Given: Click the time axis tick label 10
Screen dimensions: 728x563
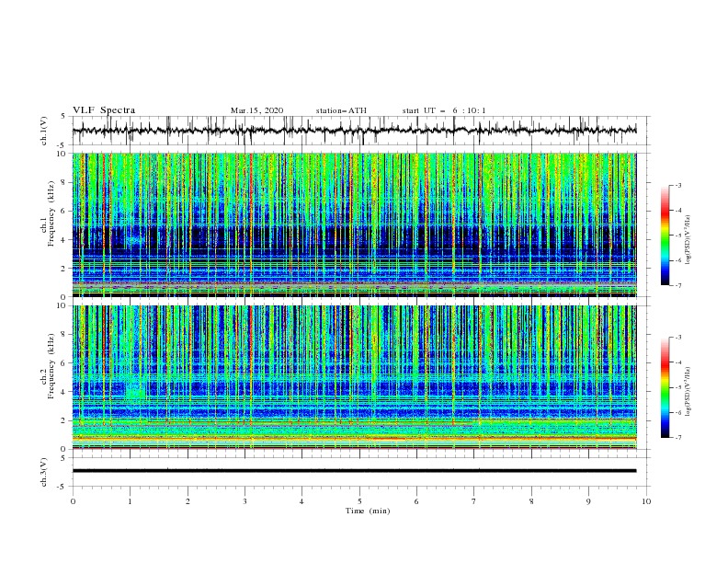Looking at the screenshot, I should pos(646,501).
